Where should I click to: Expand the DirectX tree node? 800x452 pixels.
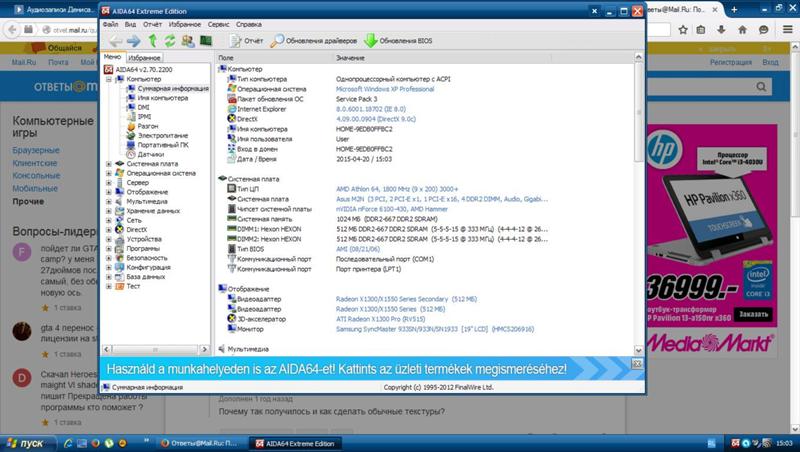[108, 230]
